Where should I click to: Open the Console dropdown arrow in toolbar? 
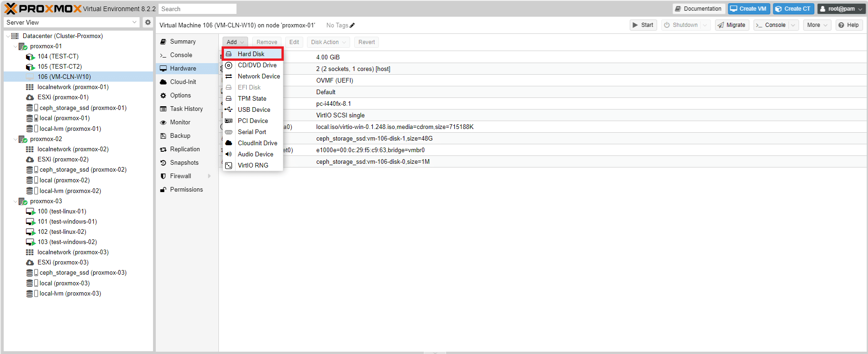coord(793,25)
